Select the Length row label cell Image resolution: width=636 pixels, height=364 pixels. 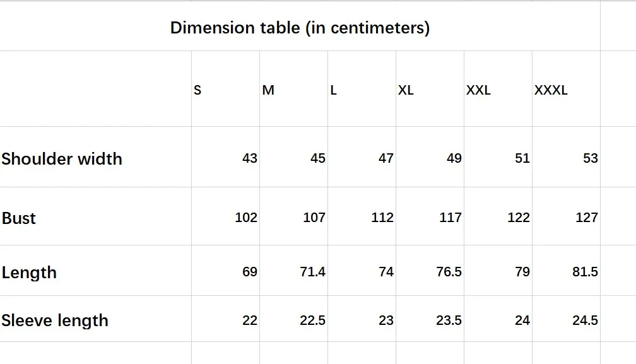(x=29, y=273)
